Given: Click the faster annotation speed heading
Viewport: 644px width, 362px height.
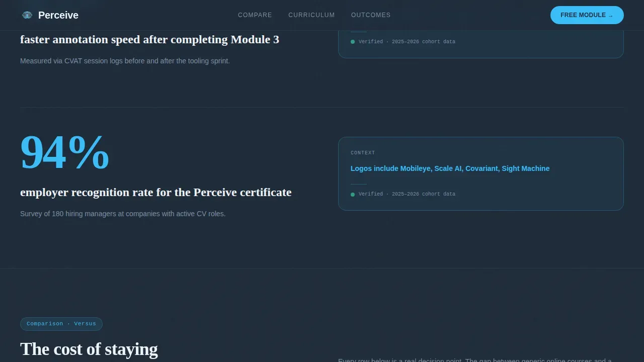Looking at the screenshot, I should click(149, 39).
